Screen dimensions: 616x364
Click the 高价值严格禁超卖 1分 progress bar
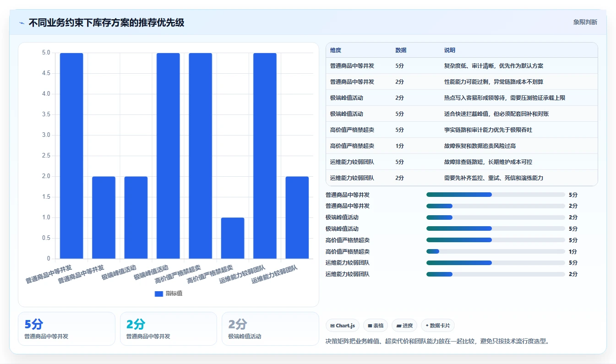point(496,251)
